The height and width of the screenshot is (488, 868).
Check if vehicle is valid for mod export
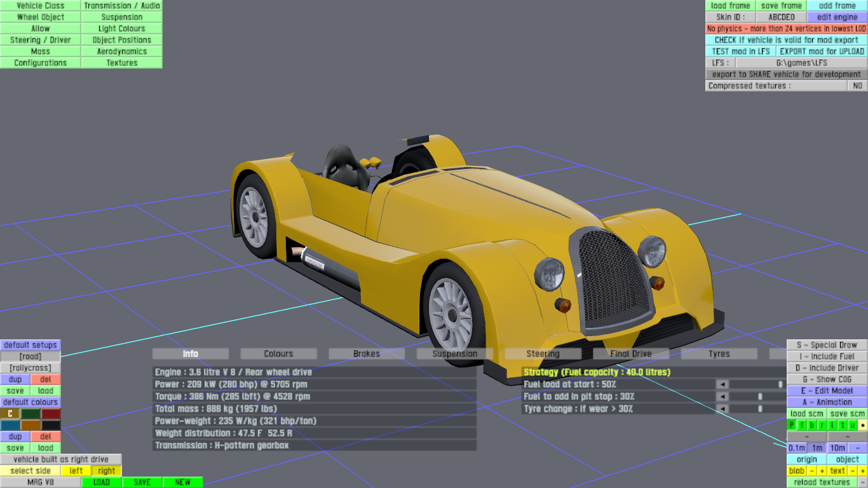click(x=787, y=40)
